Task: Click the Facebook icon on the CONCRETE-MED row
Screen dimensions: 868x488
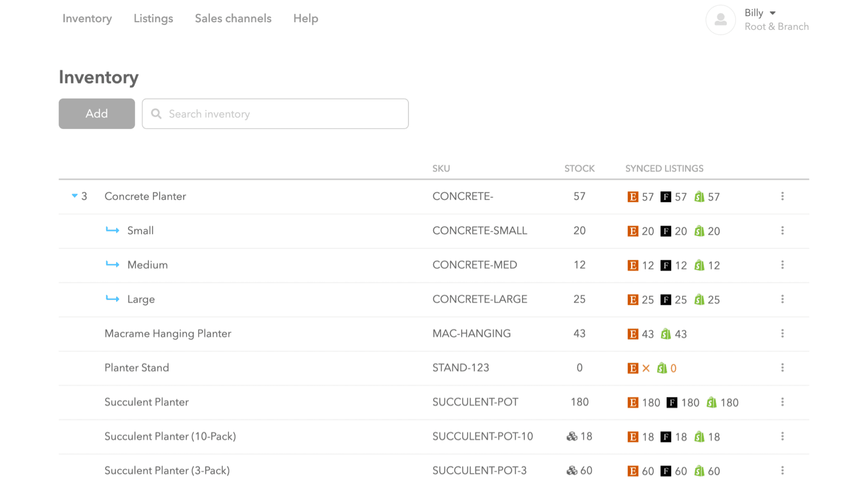Action: pyautogui.click(x=666, y=265)
